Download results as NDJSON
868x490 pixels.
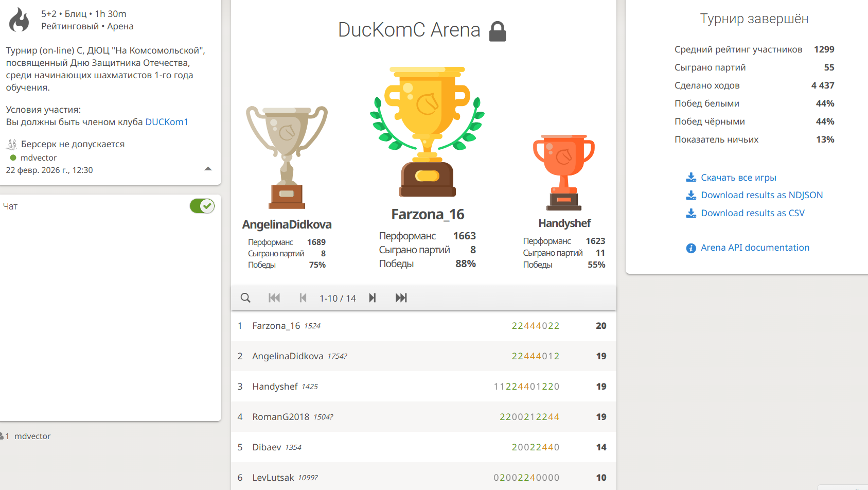pyautogui.click(x=761, y=195)
